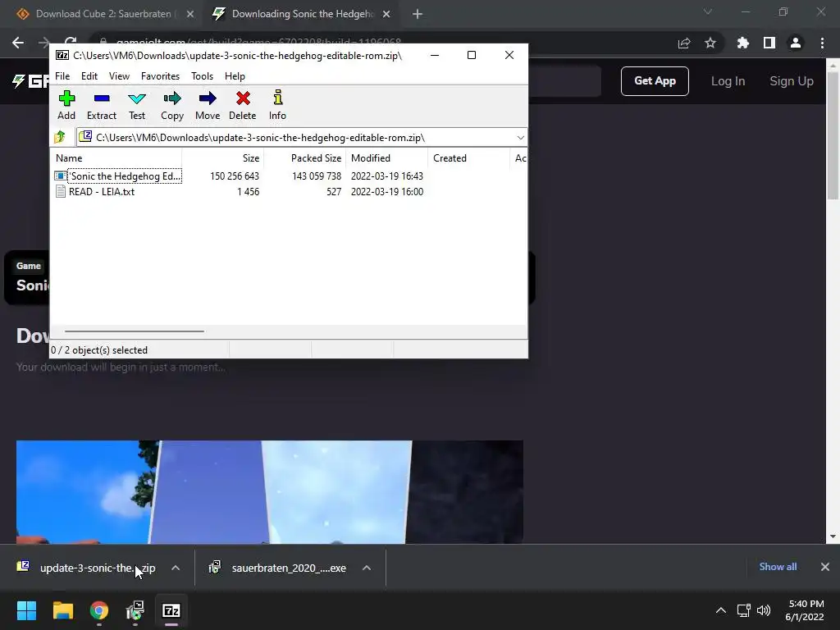Select the Copy toolbar icon
This screenshot has width=840, height=630.
172,105
